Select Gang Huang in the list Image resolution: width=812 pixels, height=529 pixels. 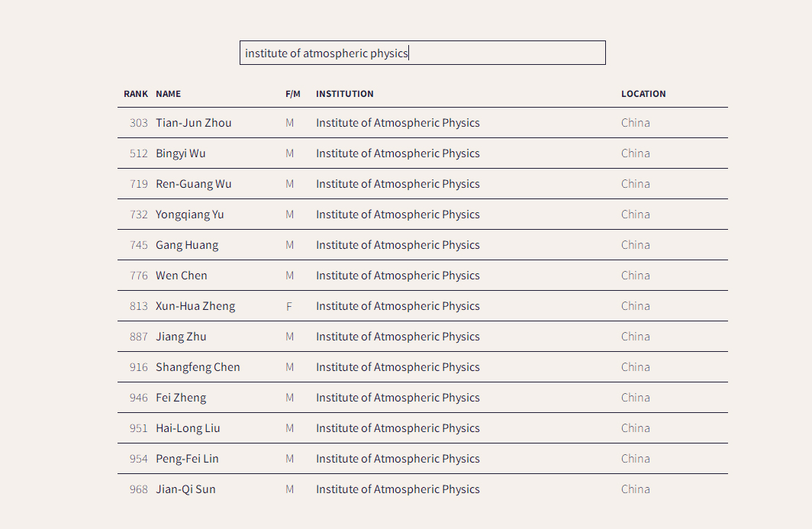pos(187,245)
